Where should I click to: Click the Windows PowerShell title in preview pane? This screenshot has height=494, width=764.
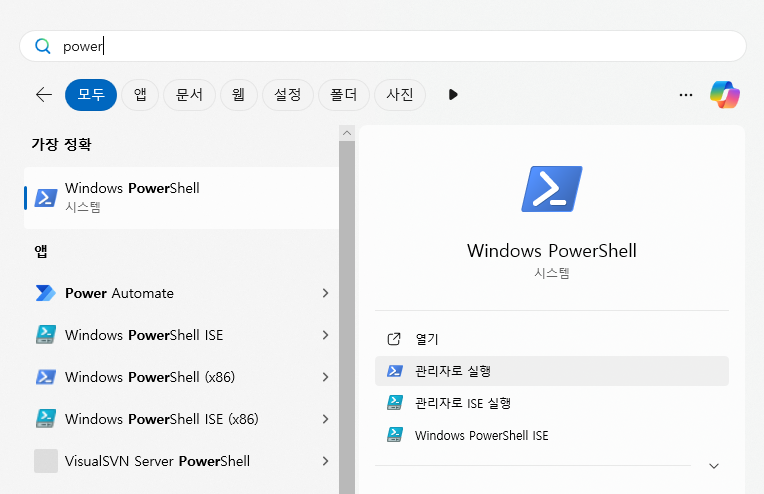point(552,251)
